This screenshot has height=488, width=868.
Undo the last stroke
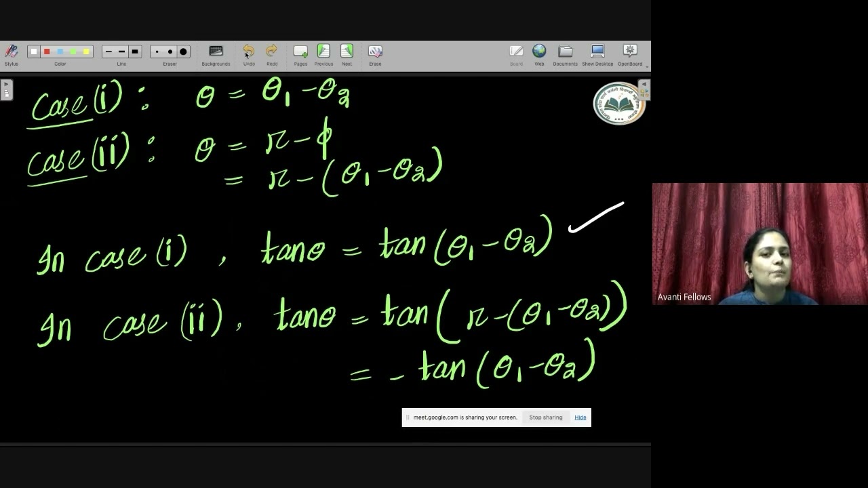coord(249,54)
